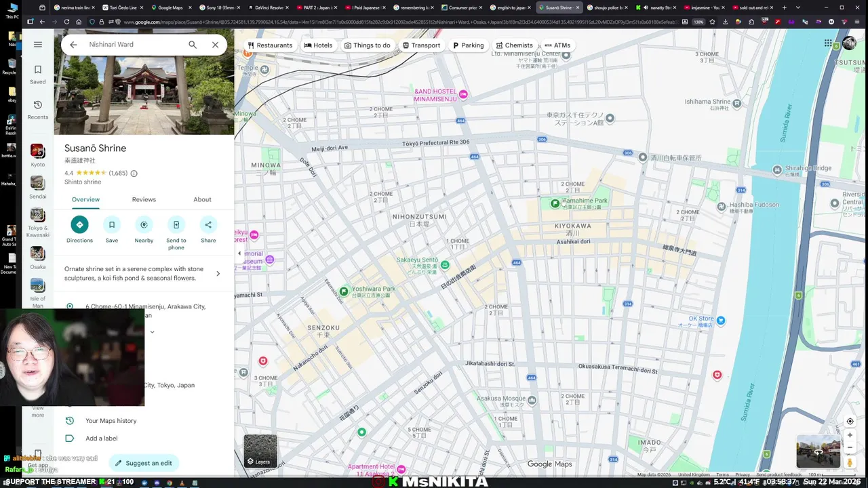The height and width of the screenshot is (488, 868).
Task: Click the Street View pegman
Action: [850, 462]
